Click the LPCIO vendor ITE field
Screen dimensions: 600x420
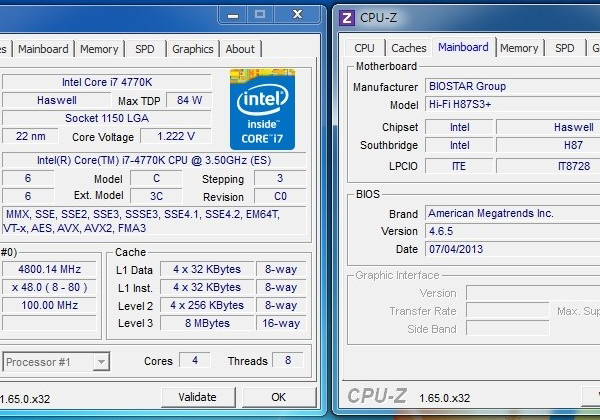pyautogui.click(x=459, y=166)
